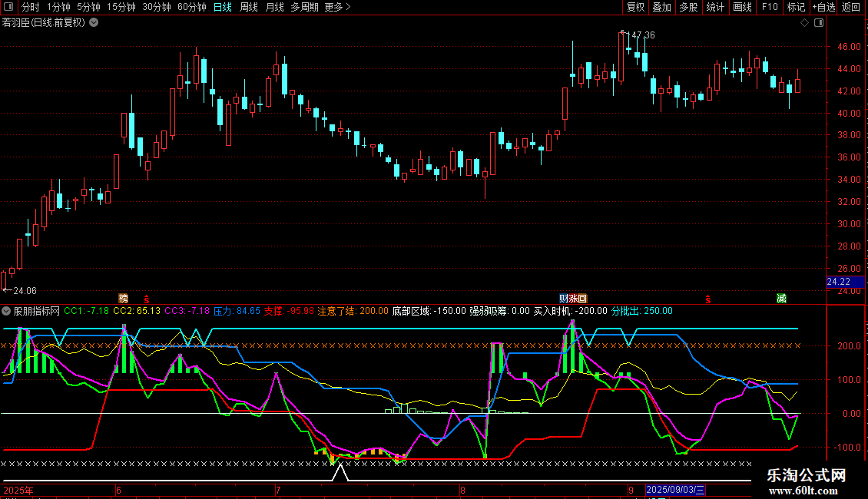Image resolution: width=868 pixels, height=499 pixels.
Task: Click the 返回 back button
Action: [851, 7]
